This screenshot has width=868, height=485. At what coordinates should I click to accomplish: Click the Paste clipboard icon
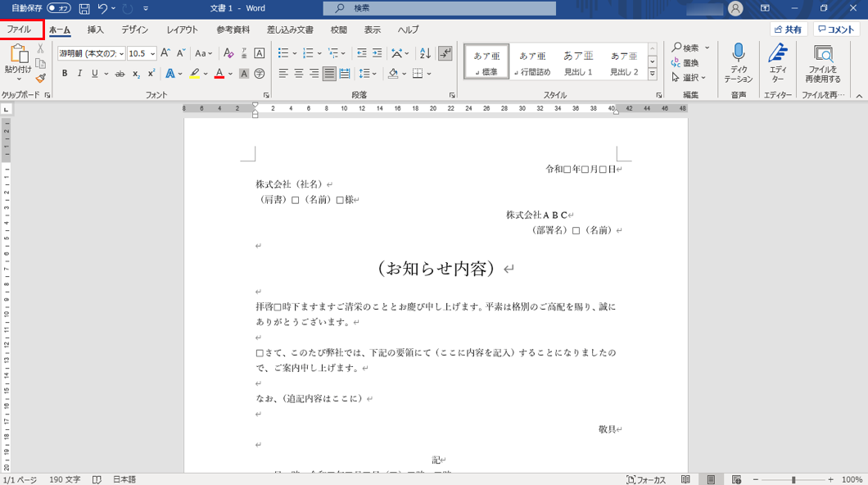18,55
